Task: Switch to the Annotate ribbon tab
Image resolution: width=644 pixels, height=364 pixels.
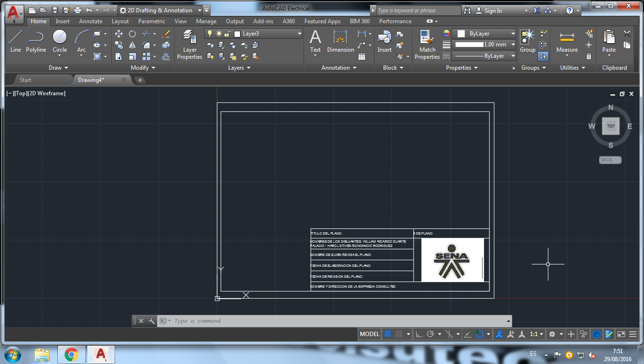Action: (x=90, y=21)
